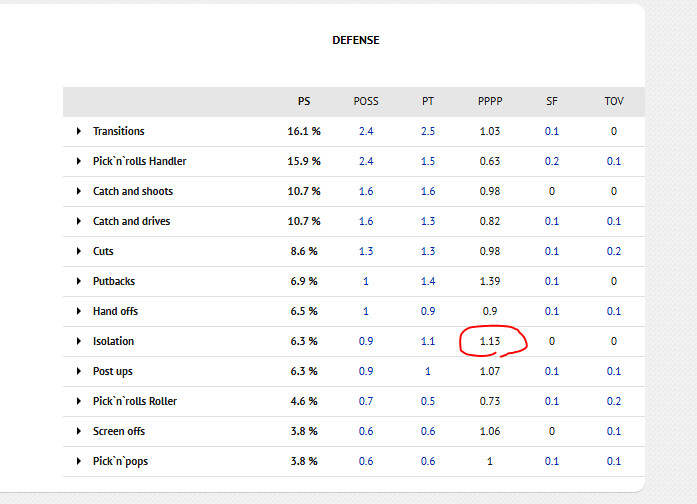Click the TOV column header
The width and height of the screenshot is (697, 504).
(x=613, y=101)
